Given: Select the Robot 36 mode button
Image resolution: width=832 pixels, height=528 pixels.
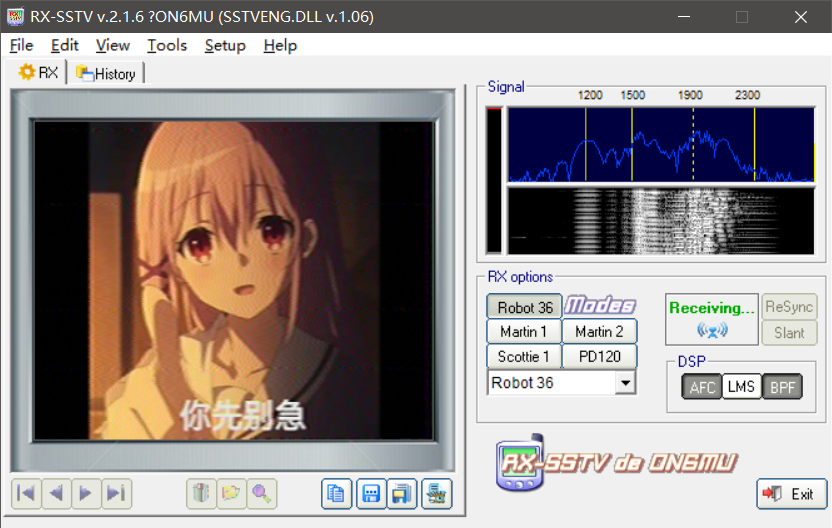Looking at the screenshot, I should (x=524, y=307).
